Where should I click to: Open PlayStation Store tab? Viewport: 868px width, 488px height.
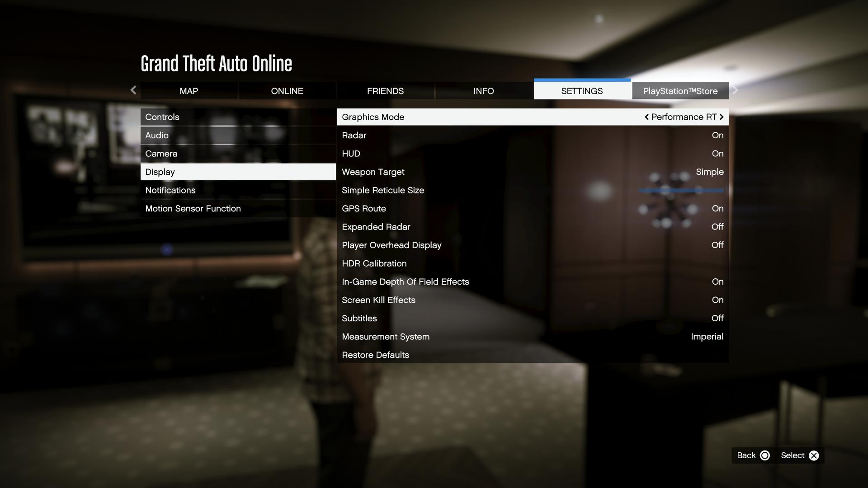tap(680, 90)
